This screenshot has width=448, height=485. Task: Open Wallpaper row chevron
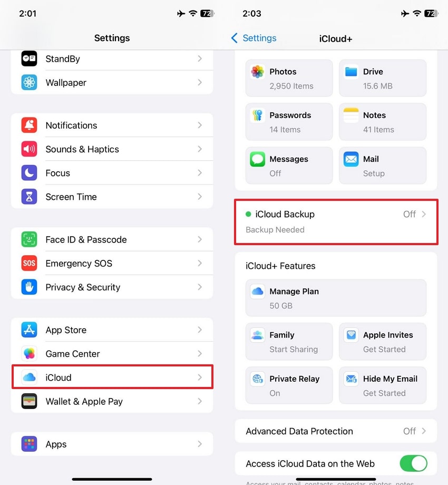click(200, 83)
